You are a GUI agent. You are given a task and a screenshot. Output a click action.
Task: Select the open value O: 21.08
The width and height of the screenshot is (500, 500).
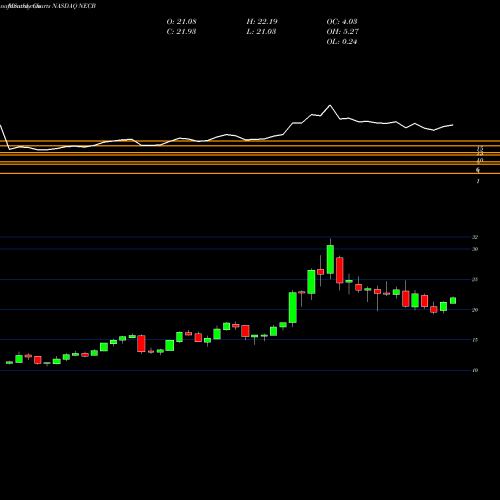pyautogui.click(x=181, y=22)
